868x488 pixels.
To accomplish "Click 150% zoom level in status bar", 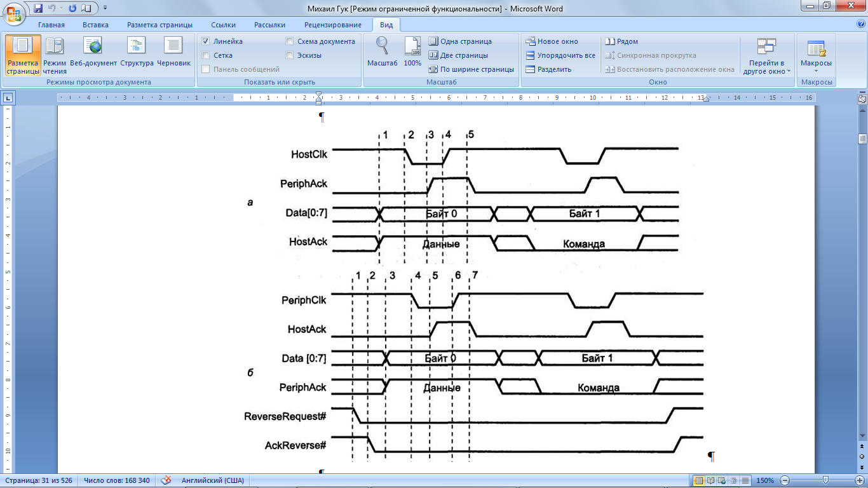I will coord(765,480).
